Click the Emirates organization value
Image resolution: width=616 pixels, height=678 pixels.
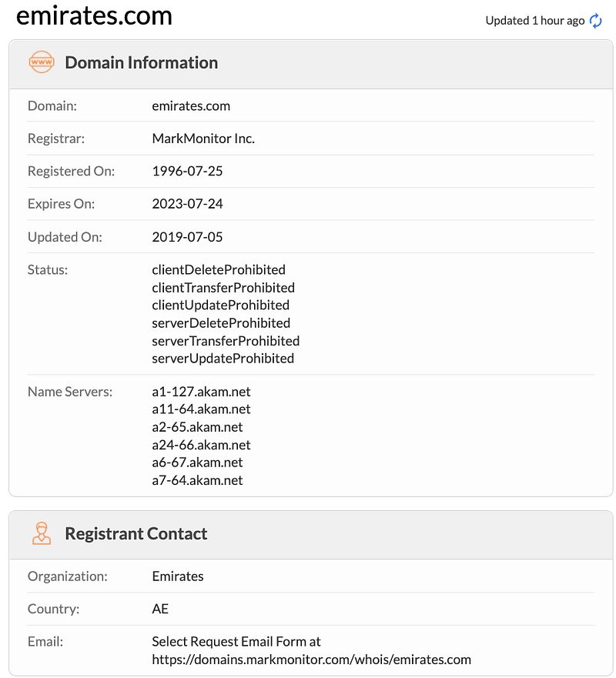[x=178, y=576]
